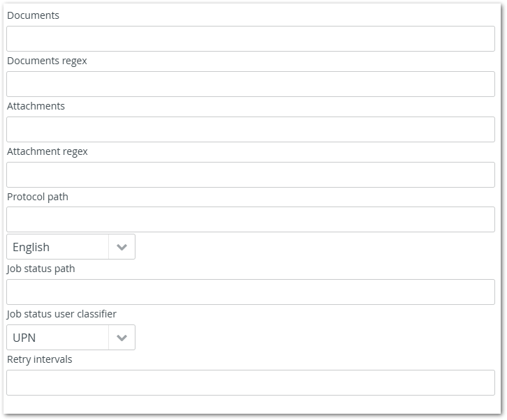This screenshot has height=420, width=507.
Task: Click the chevron arrow in UPN dropdown
Action: pos(122,338)
